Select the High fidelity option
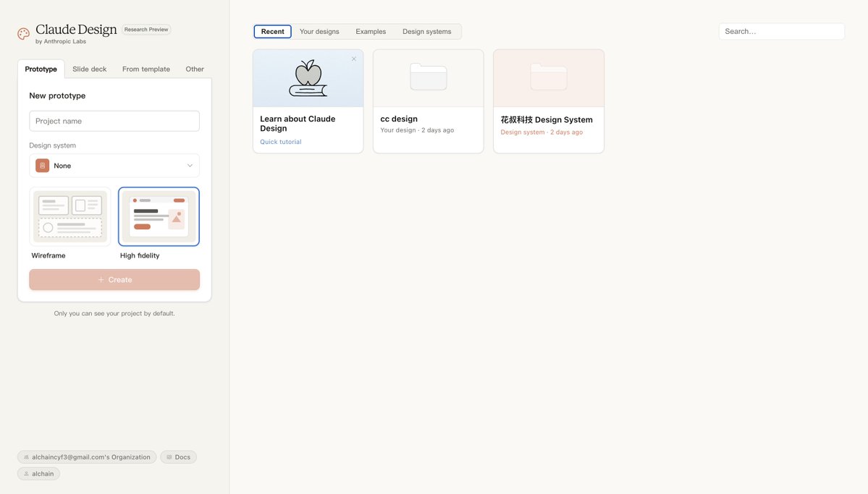 pos(159,217)
